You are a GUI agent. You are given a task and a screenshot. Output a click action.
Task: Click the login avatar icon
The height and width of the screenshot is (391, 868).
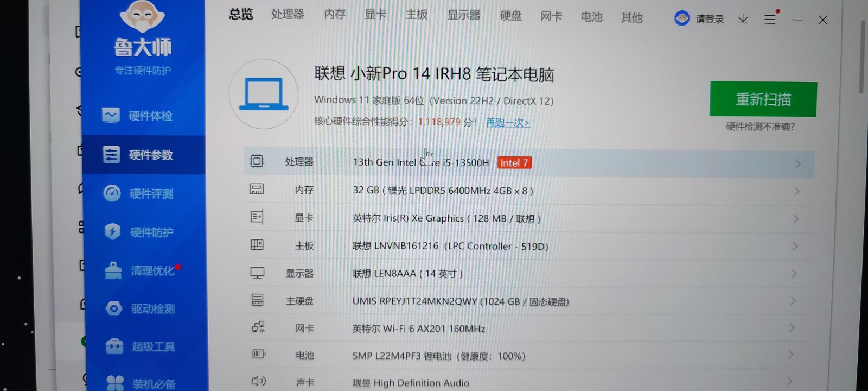click(682, 18)
